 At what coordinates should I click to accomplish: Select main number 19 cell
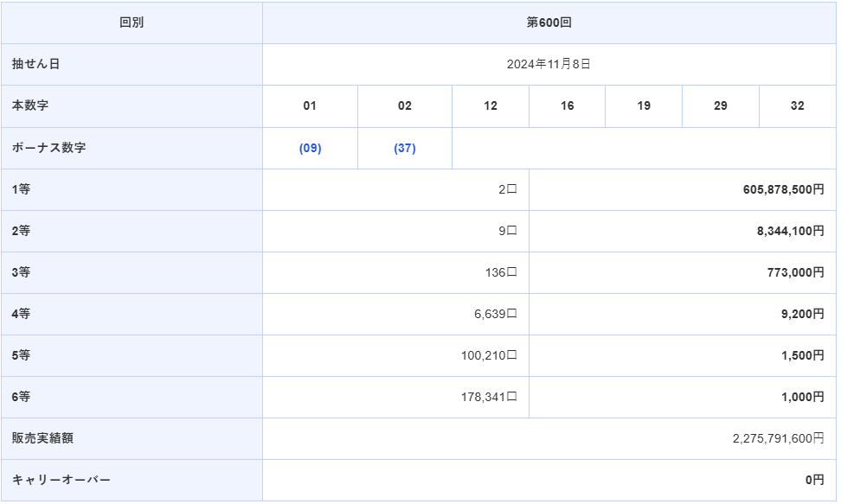tap(644, 106)
